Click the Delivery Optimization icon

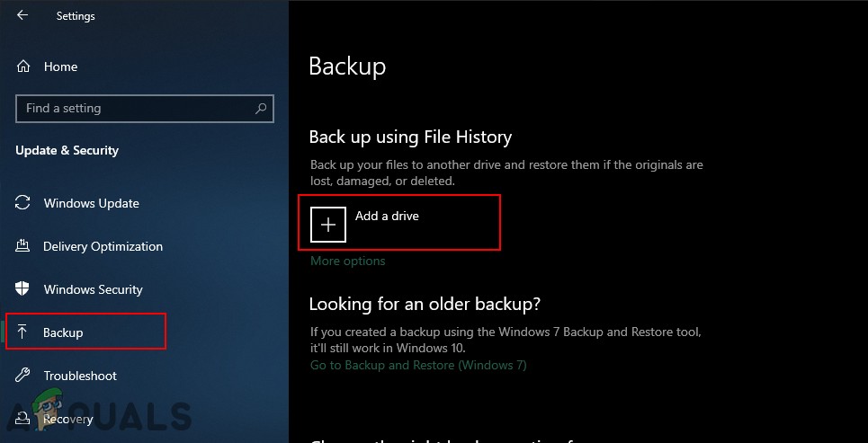click(x=23, y=246)
